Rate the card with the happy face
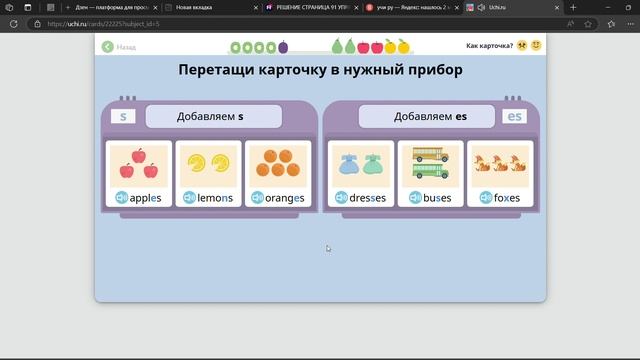The height and width of the screenshot is (360, 640). (536, 45)
